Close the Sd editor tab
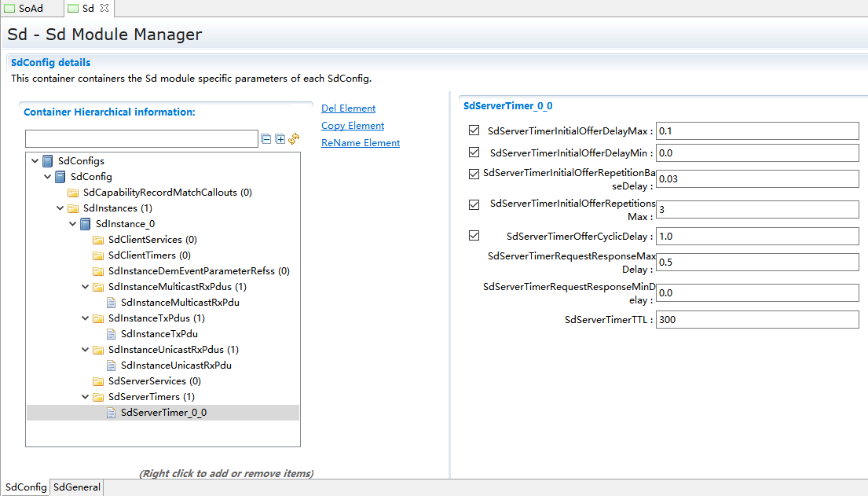The width and height of the screenshot is (868, 496). point(104,8)
